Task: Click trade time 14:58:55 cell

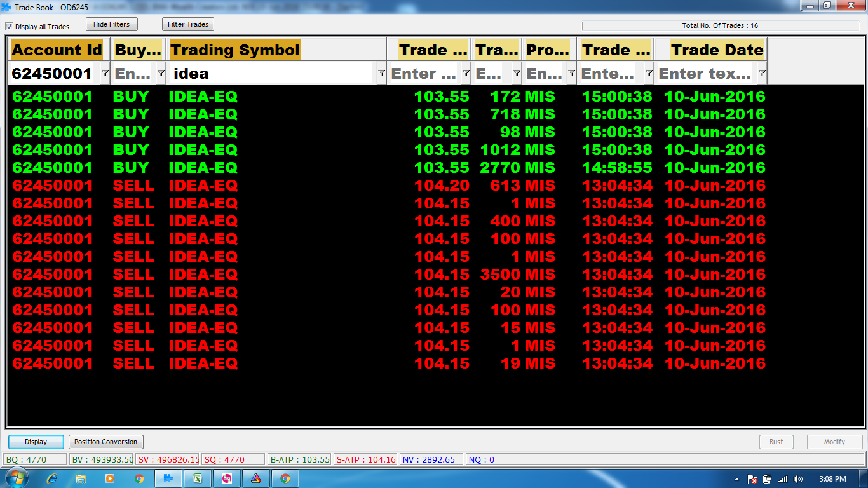Action: pos(617,168)
